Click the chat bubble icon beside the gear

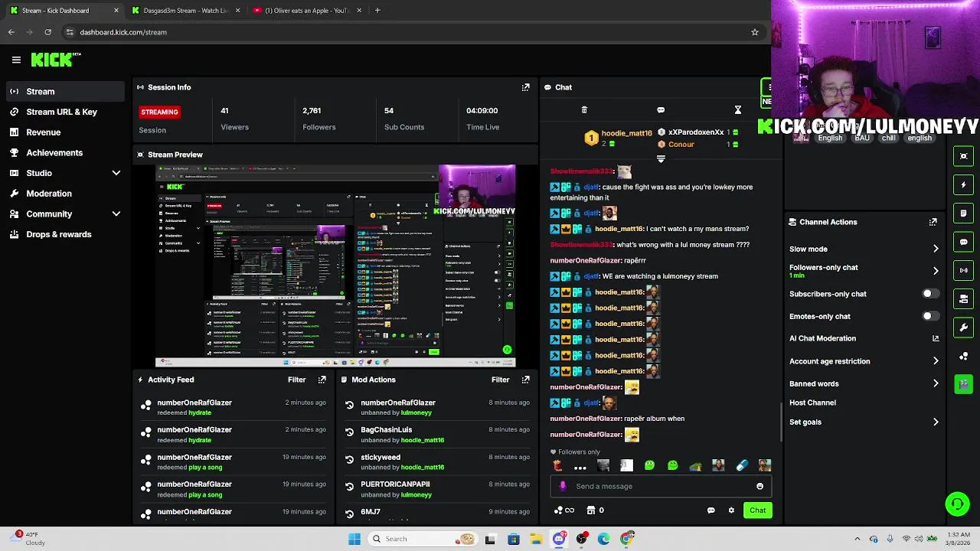[x=710, y=510]
